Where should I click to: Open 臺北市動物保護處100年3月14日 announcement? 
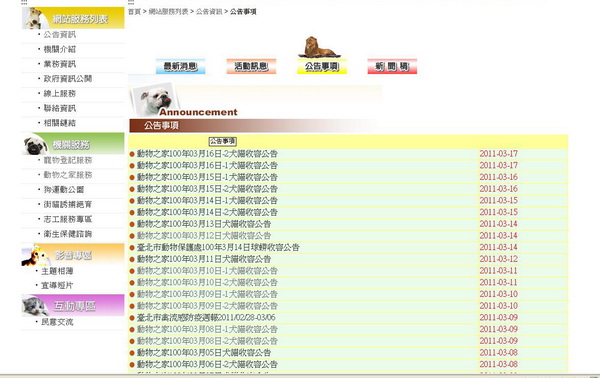click(218, 248)
